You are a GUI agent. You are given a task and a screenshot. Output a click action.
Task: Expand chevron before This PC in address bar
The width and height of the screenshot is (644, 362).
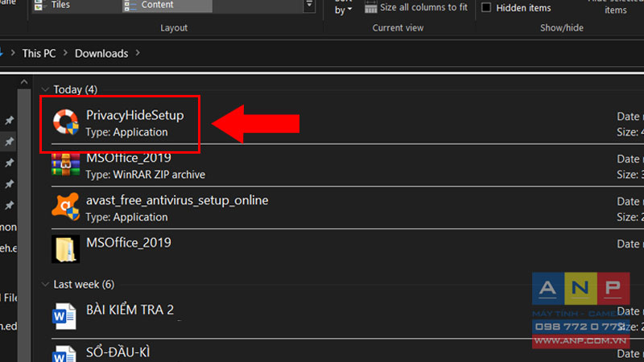coord(13,53)
